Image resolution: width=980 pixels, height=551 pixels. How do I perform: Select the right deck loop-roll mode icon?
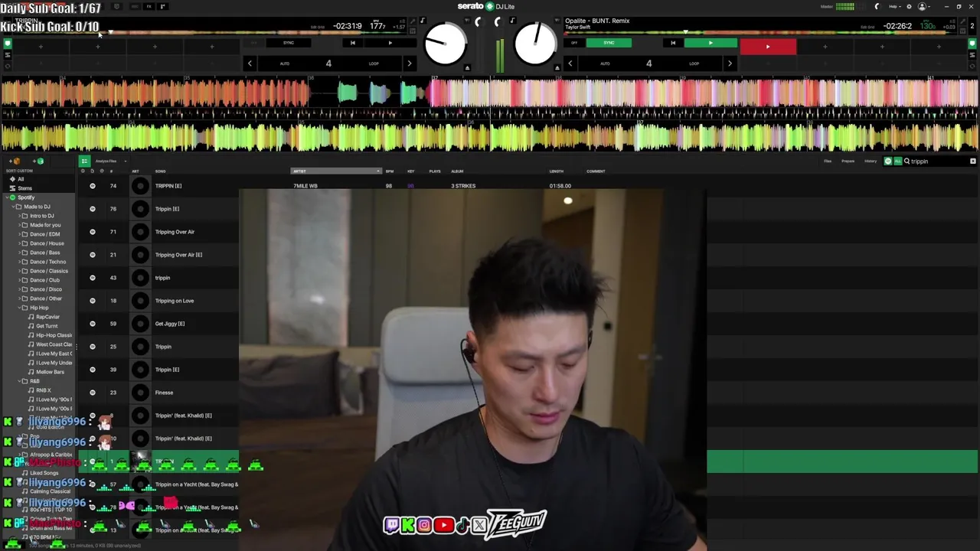click(972, 66)
